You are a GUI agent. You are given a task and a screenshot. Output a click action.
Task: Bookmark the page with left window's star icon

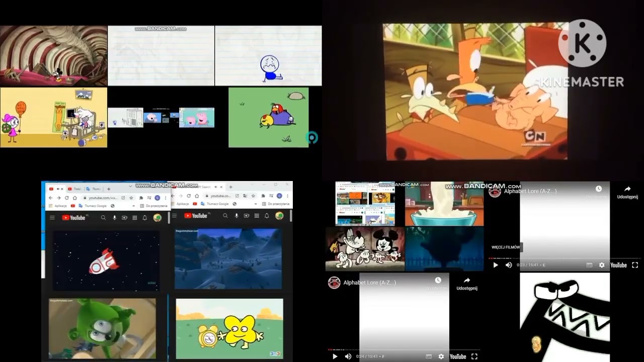coord(131,198)
